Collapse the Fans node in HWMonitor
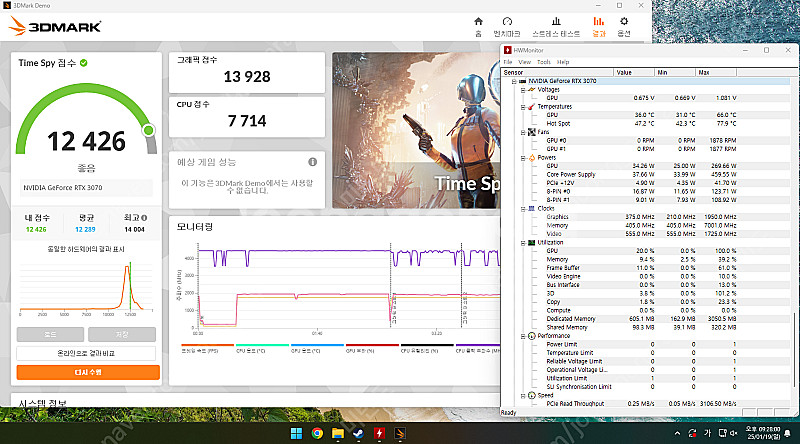Screen dimensions: 800x444 pos(523,132)
